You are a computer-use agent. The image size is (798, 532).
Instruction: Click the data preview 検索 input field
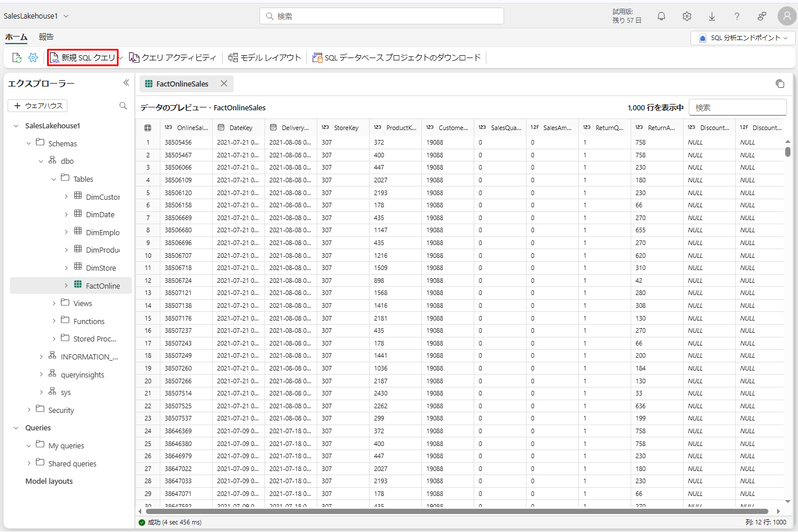click(x=737, y=107)
